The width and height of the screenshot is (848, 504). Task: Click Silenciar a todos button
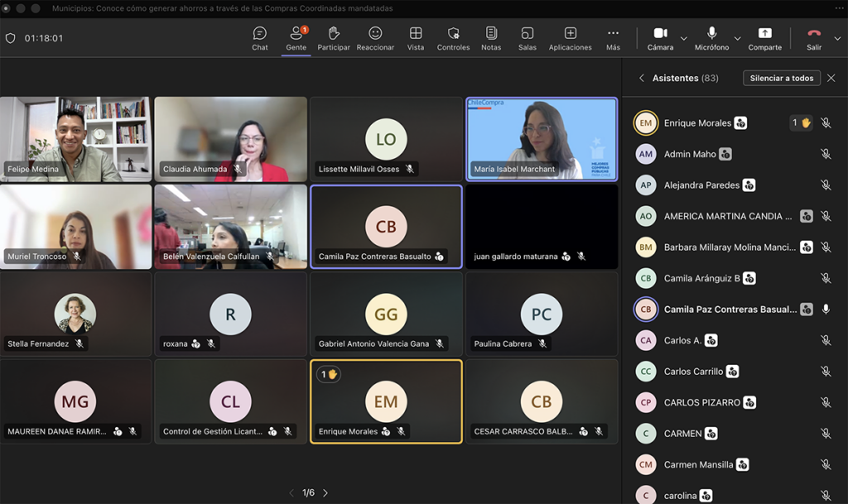coord(781,78)
